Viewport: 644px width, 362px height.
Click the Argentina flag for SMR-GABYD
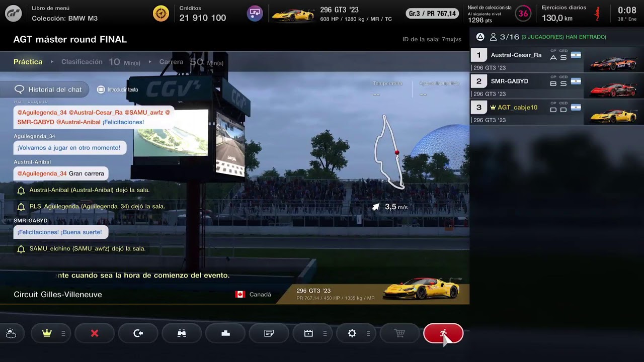pos(576,81)
